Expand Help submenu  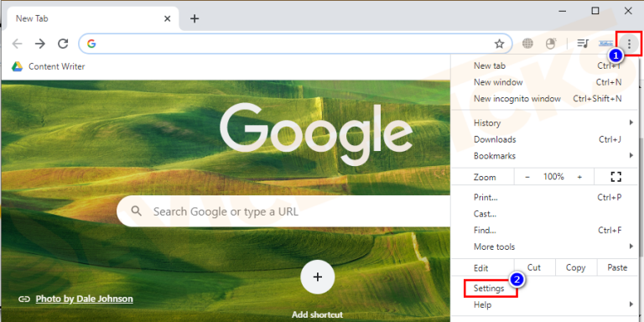[x=545, y=304]
